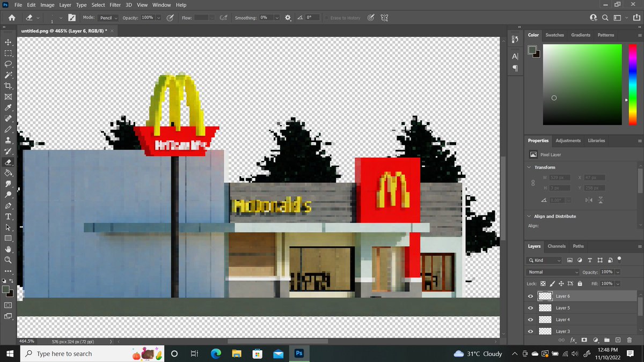Switch to the Paths tab
The height and width of the screenshot is (362, 644).
pos(578,246)
